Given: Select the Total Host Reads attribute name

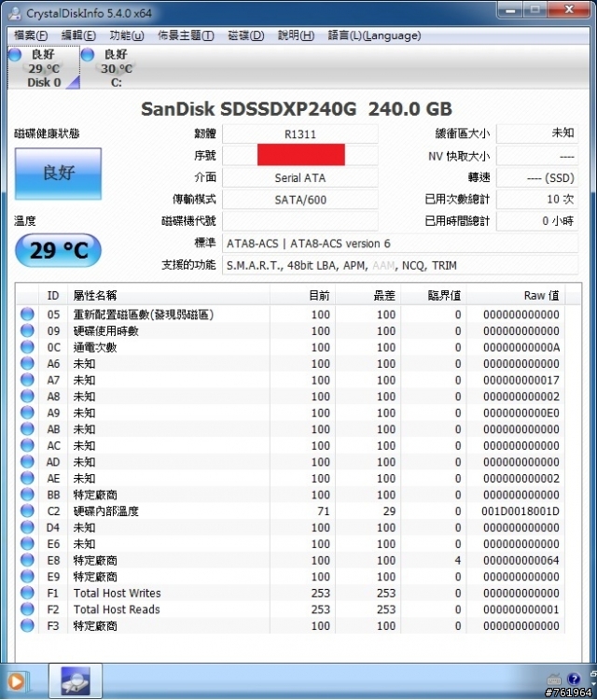Looking at the screenshot, I should (117, 609).
